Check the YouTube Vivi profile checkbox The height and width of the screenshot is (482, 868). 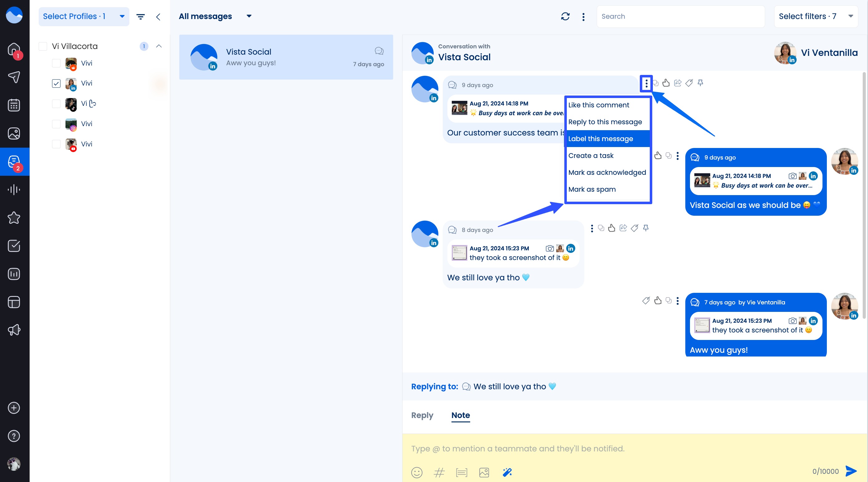[56, 144]
